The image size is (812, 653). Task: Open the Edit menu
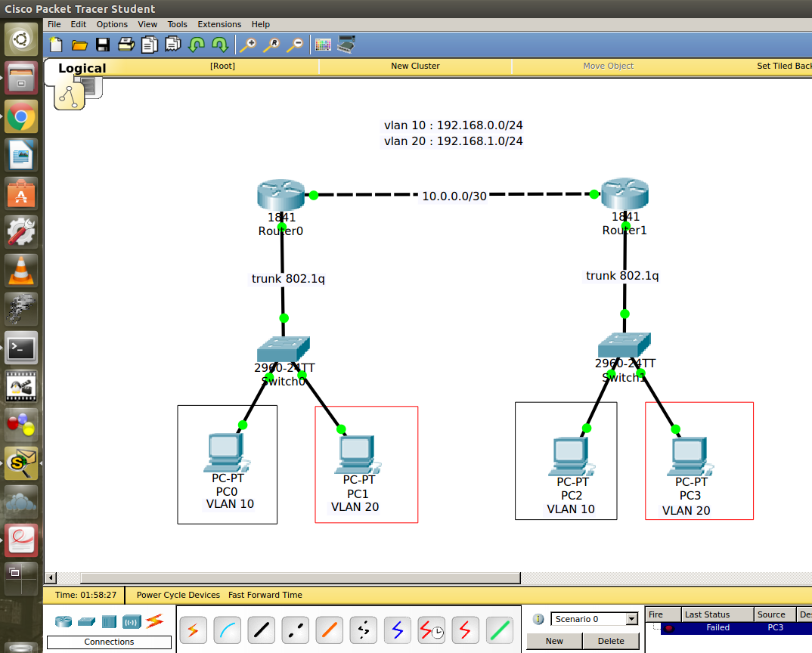(78, 24)
